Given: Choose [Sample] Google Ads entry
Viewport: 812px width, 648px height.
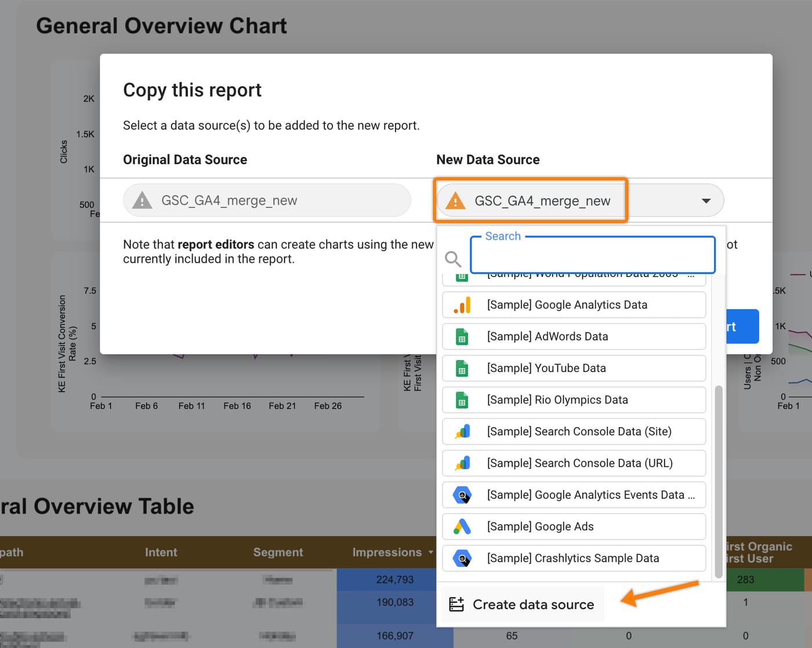Looking at the screenshot, I should tap(574, 526).
